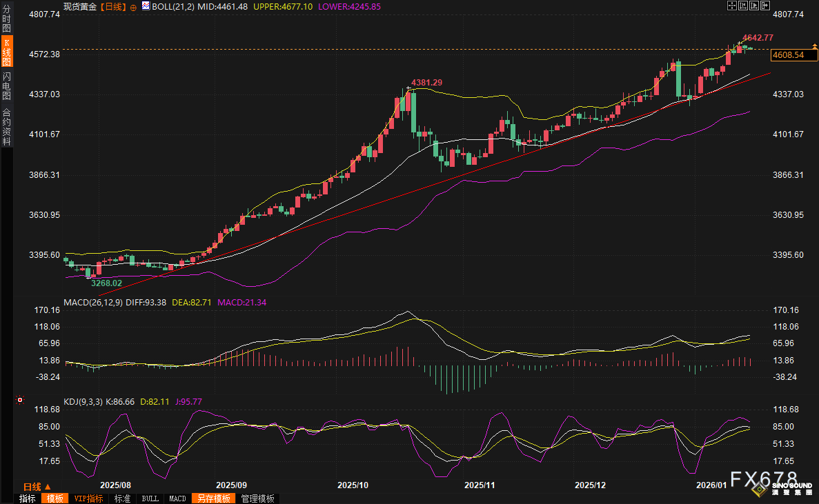The width and height of the screenshot is (819, 504).
Task: Click the 管理模板 button
Action: click(257, 498)
